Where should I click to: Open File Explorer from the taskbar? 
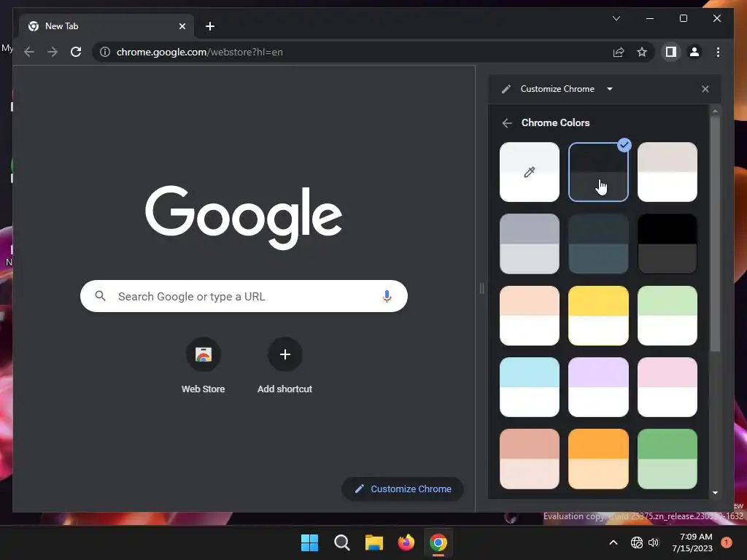point(374,542)
